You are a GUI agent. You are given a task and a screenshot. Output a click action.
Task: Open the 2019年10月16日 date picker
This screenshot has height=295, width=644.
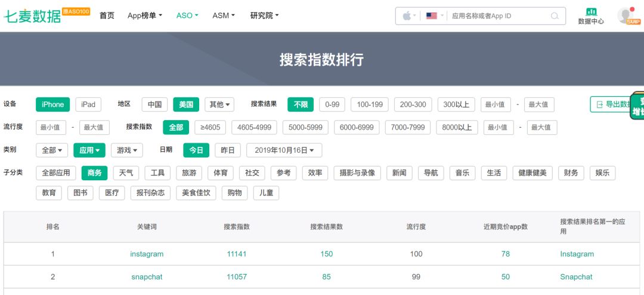(284, 150)
